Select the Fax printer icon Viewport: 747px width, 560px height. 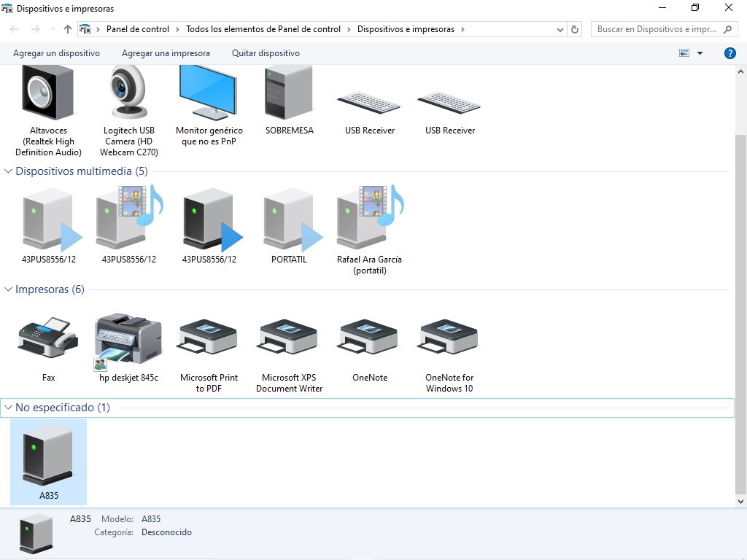click(x=48, y=338)
